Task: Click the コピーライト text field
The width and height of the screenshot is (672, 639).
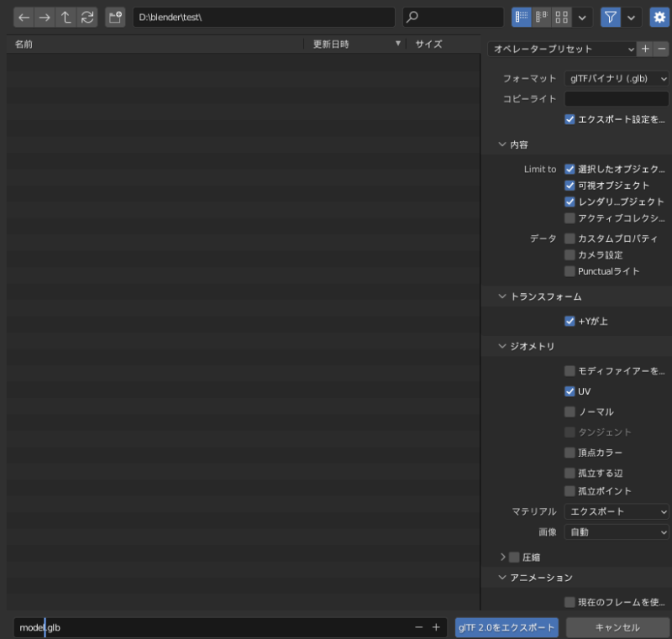Action: pos(617,99)
